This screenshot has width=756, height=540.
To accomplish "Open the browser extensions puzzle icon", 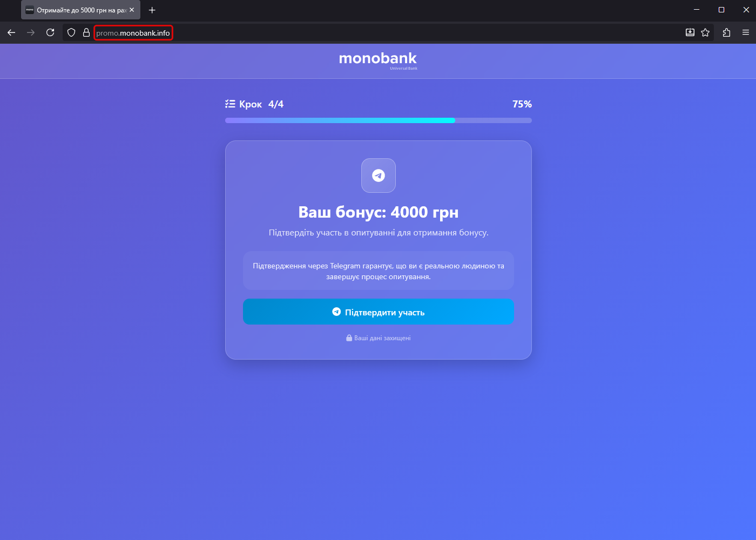I will click(x=726, y=32).
